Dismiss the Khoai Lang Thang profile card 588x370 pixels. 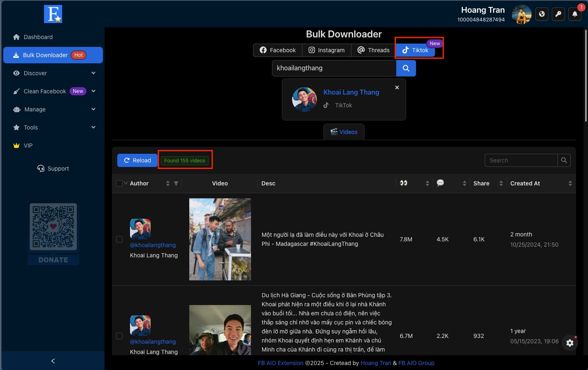pos(397,88)
